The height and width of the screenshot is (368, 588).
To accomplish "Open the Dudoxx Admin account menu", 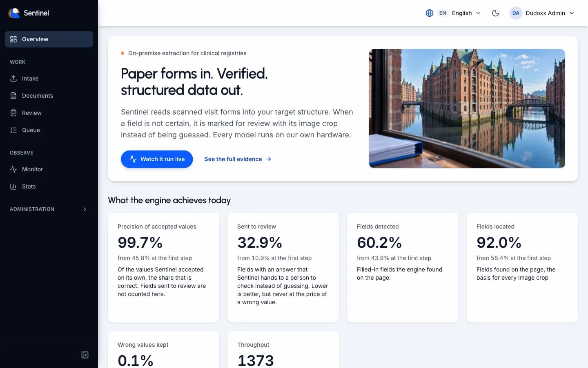I will pyautogui.click(x=542, y=13).
